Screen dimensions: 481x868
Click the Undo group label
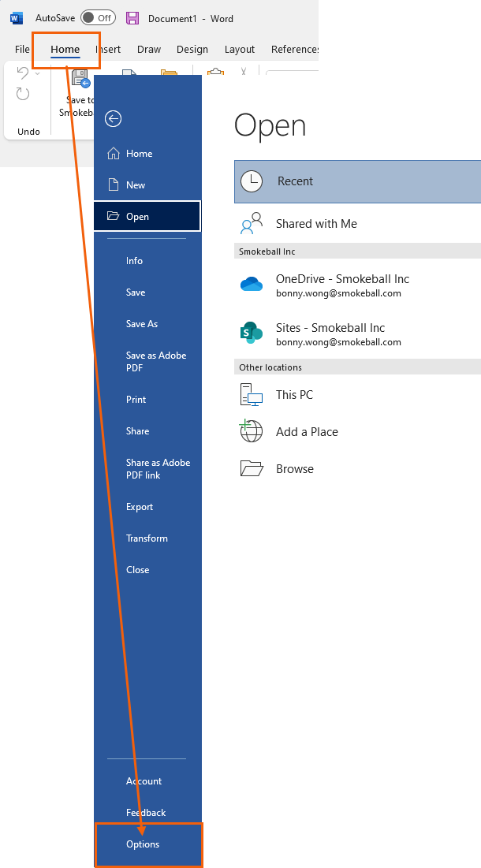coord(29,131)
